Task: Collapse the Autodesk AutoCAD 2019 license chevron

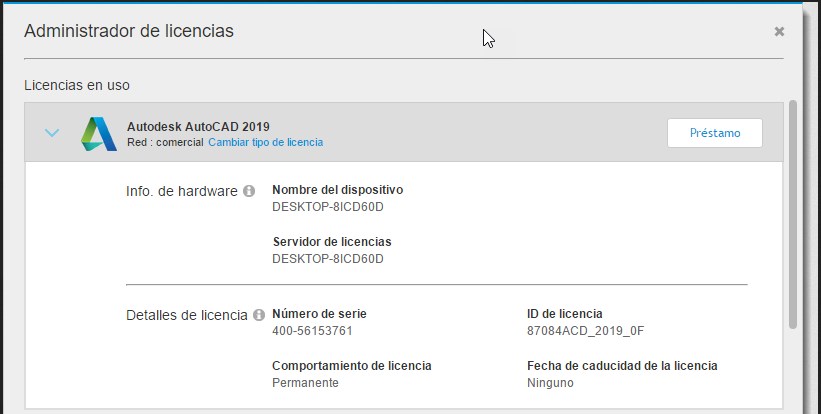Action: pyautogui.click(x=52, y=133)
